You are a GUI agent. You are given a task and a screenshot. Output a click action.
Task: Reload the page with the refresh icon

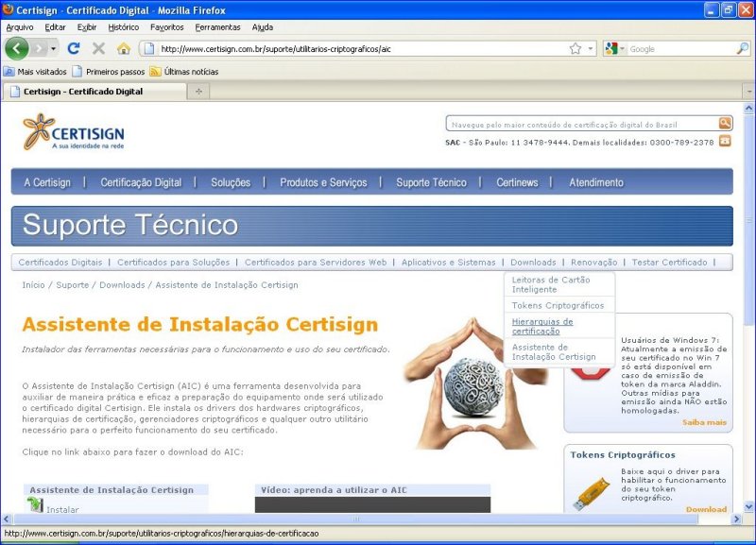pos(74,48)
